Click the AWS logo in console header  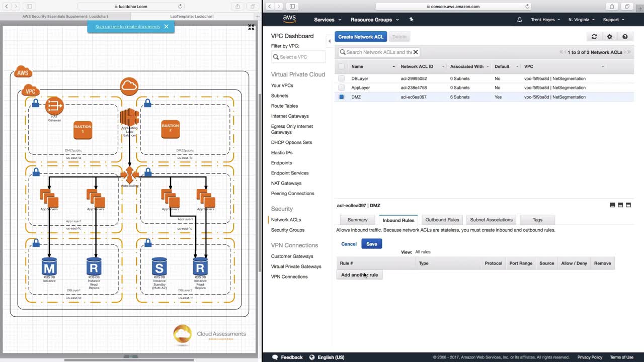[x=289, y=19]
